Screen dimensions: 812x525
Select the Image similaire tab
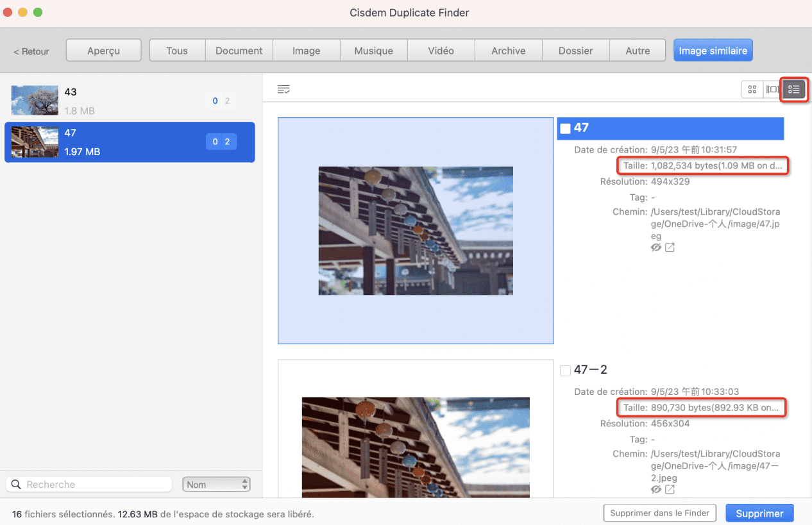click(713, 51)
